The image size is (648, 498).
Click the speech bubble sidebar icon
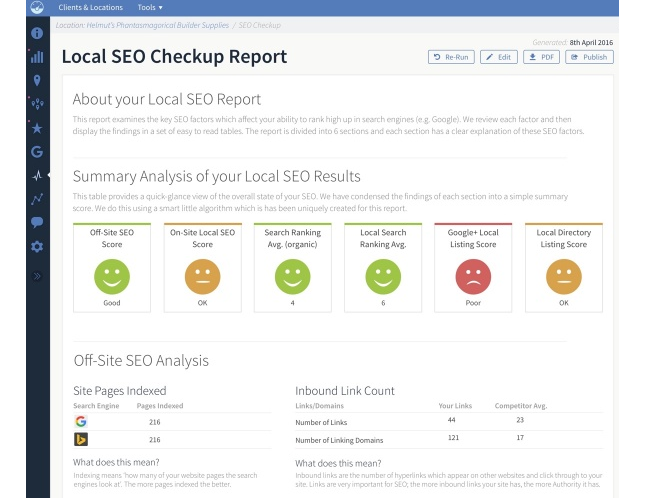coord(37,222)
